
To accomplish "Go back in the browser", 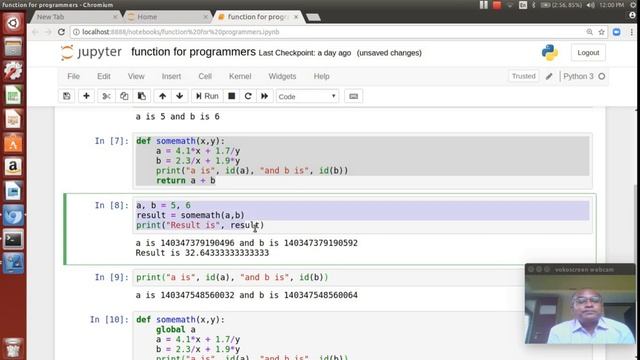I will click(35, 32).
